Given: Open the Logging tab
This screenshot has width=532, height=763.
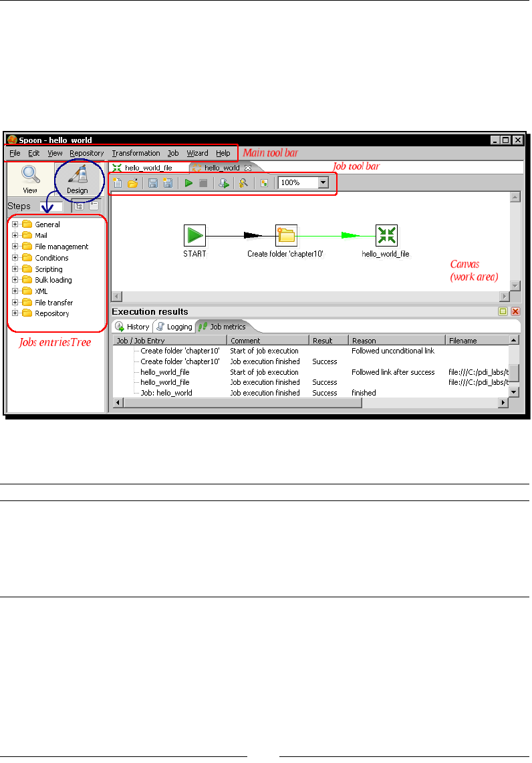Looking at the screenshot, I should (x=174, y=327).
